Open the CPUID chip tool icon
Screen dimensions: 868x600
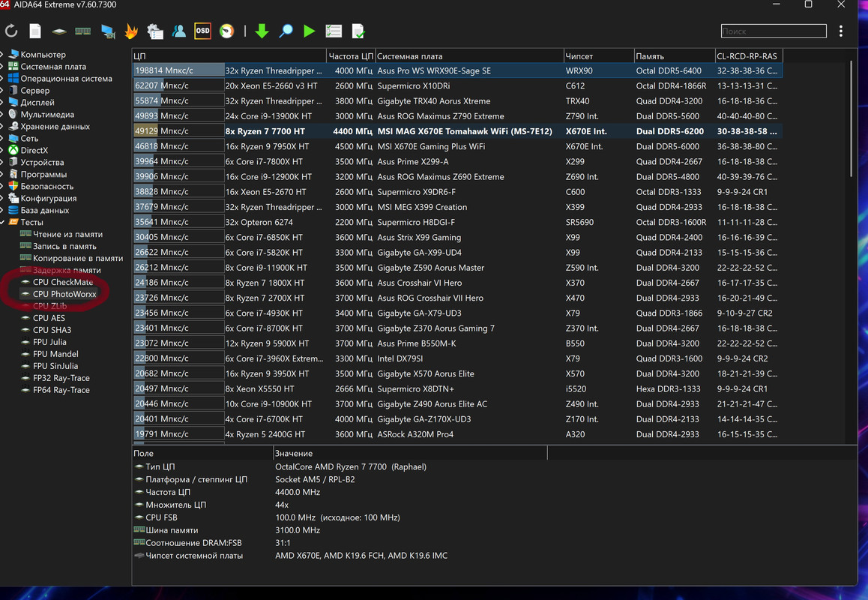pos(59,31)
